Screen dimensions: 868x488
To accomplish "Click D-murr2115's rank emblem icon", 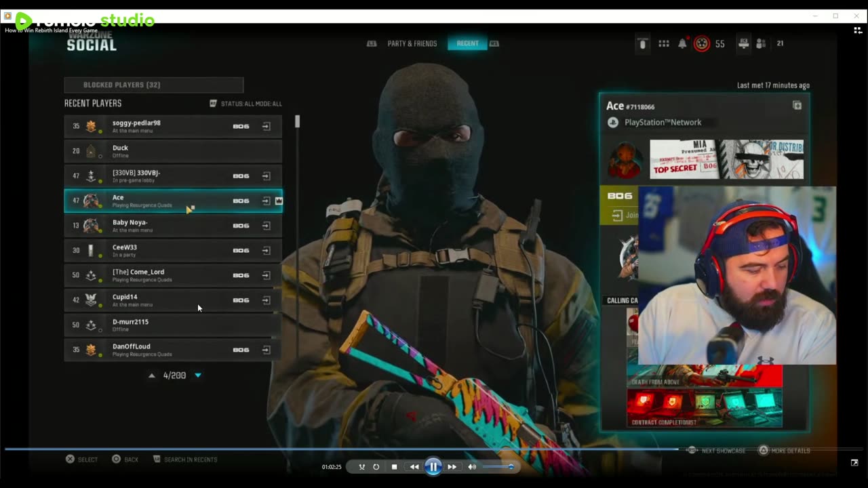I will pyautogui.click(x=91, y=325).
